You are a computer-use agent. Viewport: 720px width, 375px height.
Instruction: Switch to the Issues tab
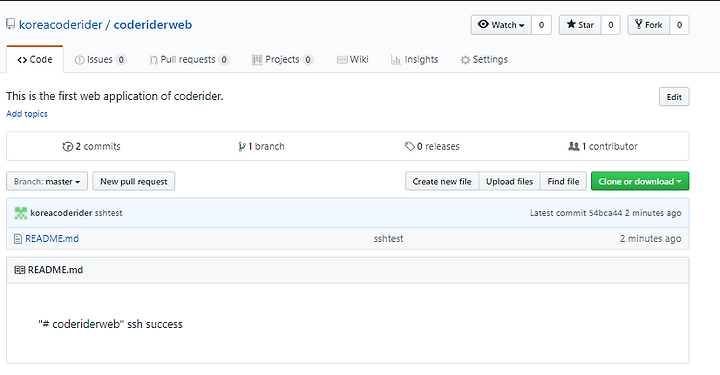point(101,60)
